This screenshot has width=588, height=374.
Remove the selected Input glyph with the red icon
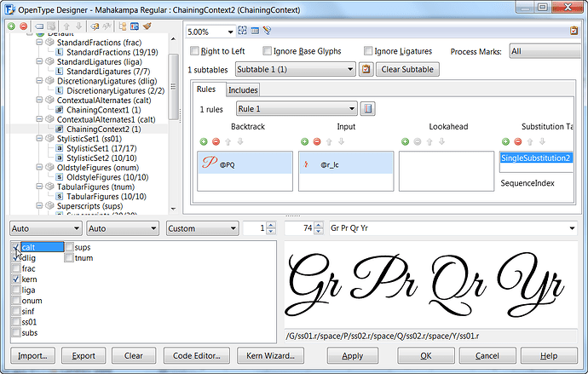[x=316, y=141]
